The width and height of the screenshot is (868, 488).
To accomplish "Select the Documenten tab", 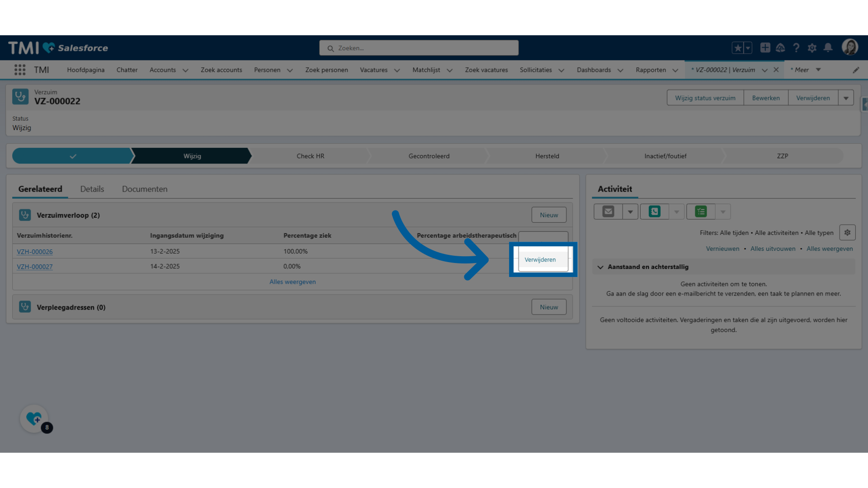I will 144,189.
